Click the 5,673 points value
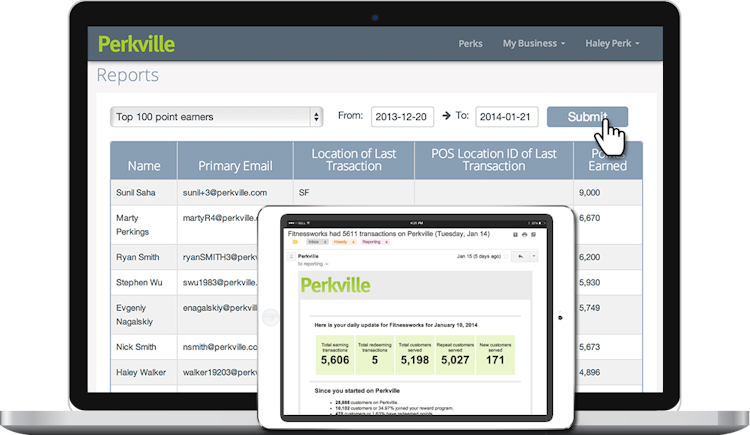750x435 pixels. pos(589,347)
